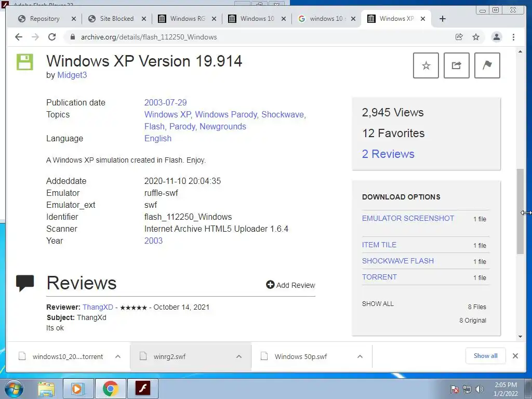Favorite this item with star button

pos(426,65)
